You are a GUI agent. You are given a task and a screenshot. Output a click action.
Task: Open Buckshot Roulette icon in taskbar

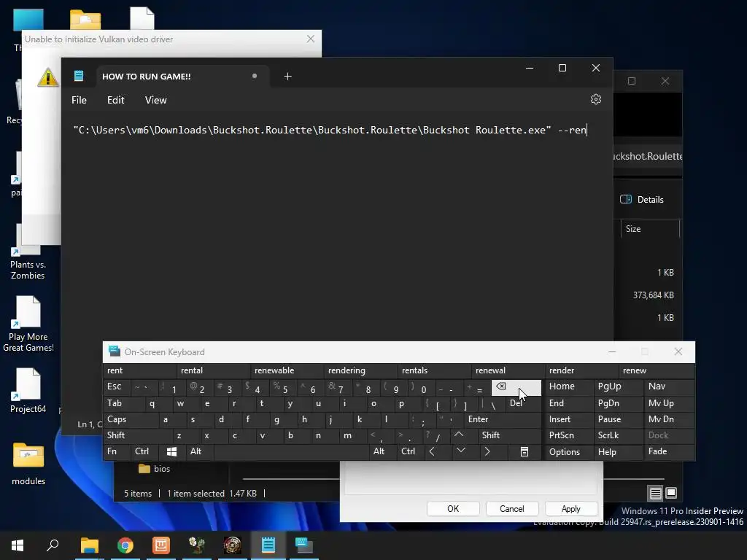(x=233, y=545)
